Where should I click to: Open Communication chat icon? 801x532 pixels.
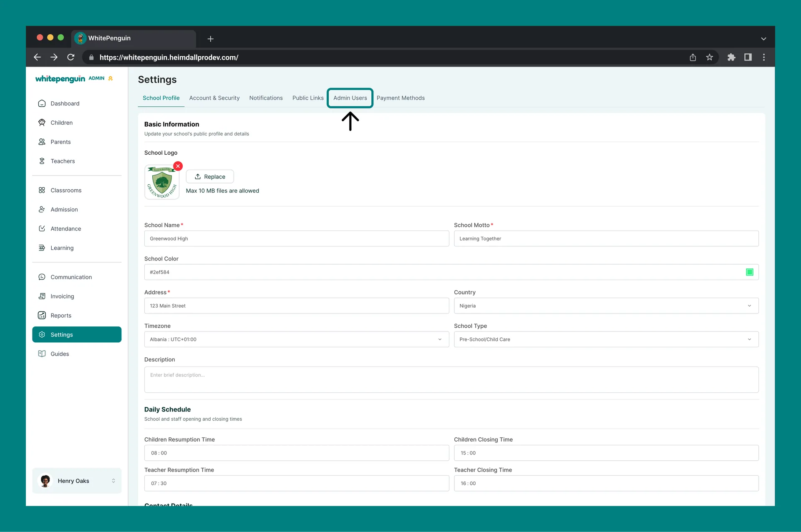pos(42,277)
